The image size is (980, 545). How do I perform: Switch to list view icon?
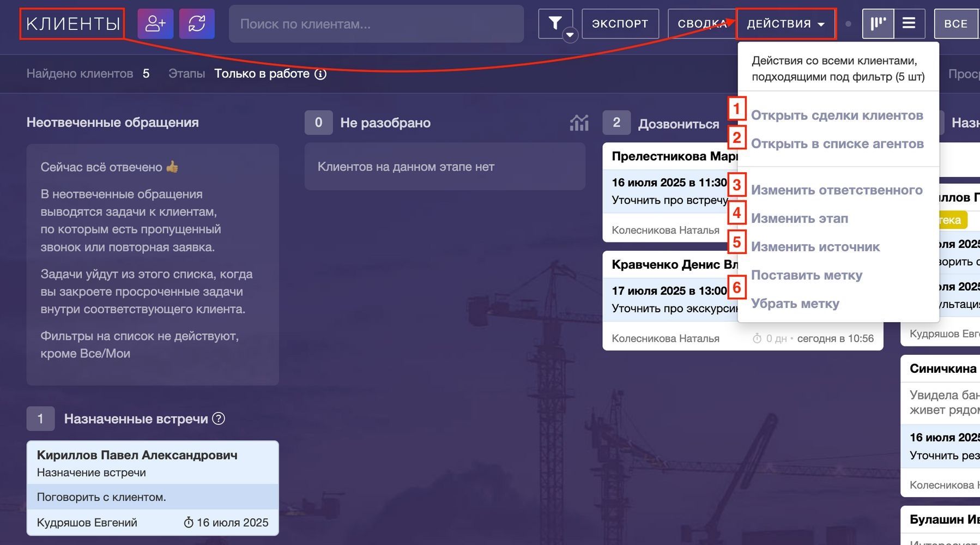(x=909, y=23)
